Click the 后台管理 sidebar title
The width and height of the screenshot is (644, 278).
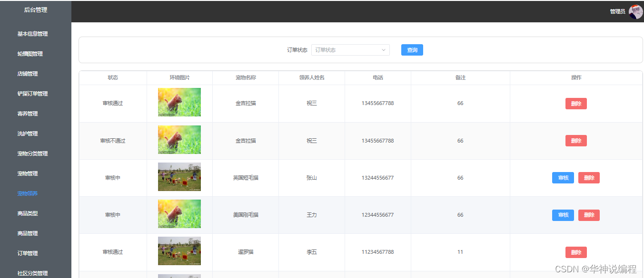click(36, 10)
